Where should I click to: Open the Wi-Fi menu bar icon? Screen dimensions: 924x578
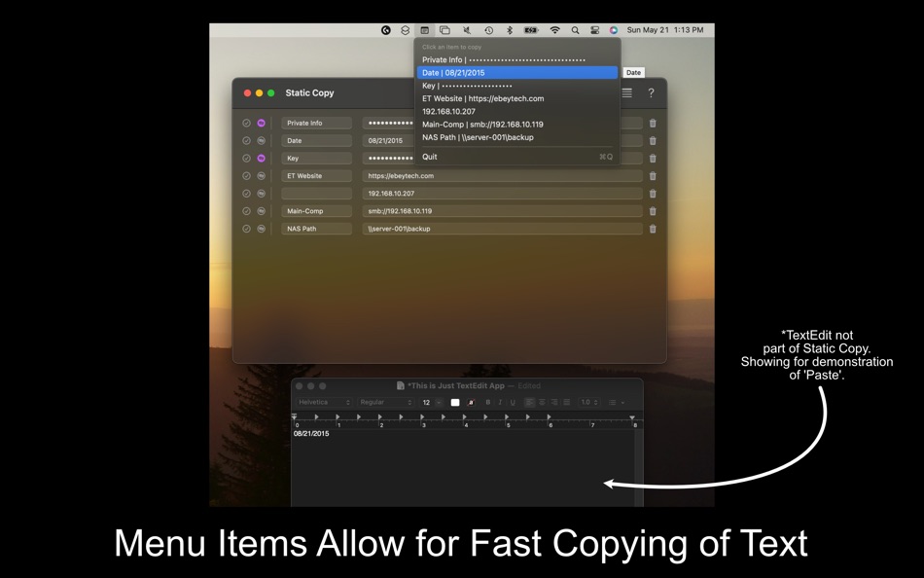[554, 30]
